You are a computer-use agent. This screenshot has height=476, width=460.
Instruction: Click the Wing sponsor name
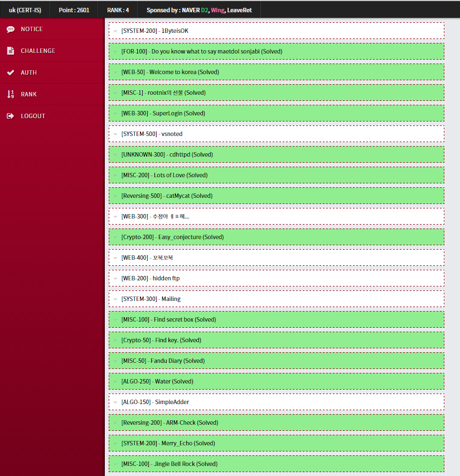(217, 10)
